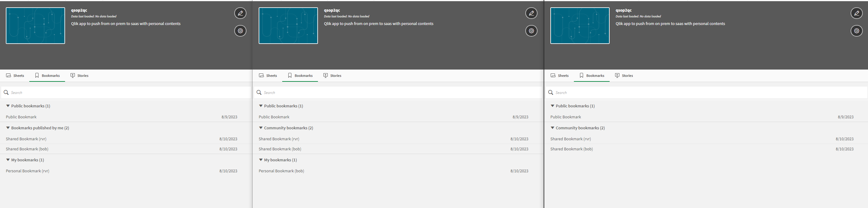Screen dimensions: 868x208
Task: Click the edit pencil icon in right panel
Action: point(856,13)
